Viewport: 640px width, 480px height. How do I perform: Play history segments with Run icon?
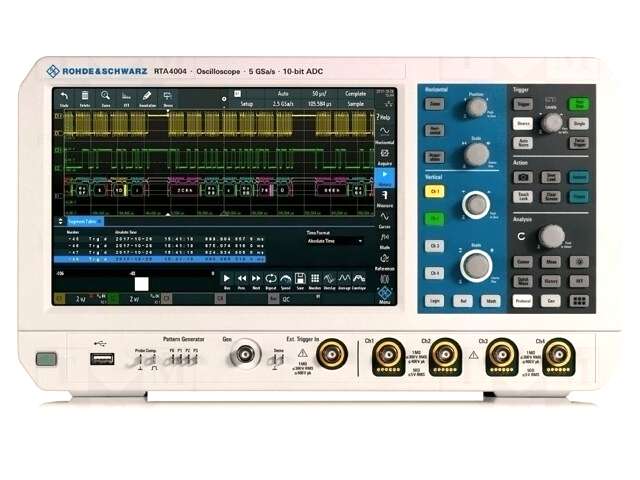click(x=227, y=279)
